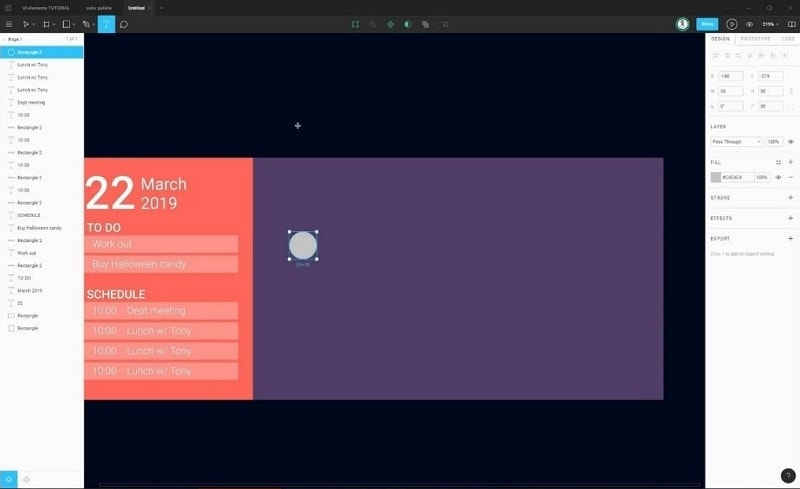Expand the Page 1 pages list
Viewport: 800px width, 489px height.
pyautogui.click(x=12, y=39)
